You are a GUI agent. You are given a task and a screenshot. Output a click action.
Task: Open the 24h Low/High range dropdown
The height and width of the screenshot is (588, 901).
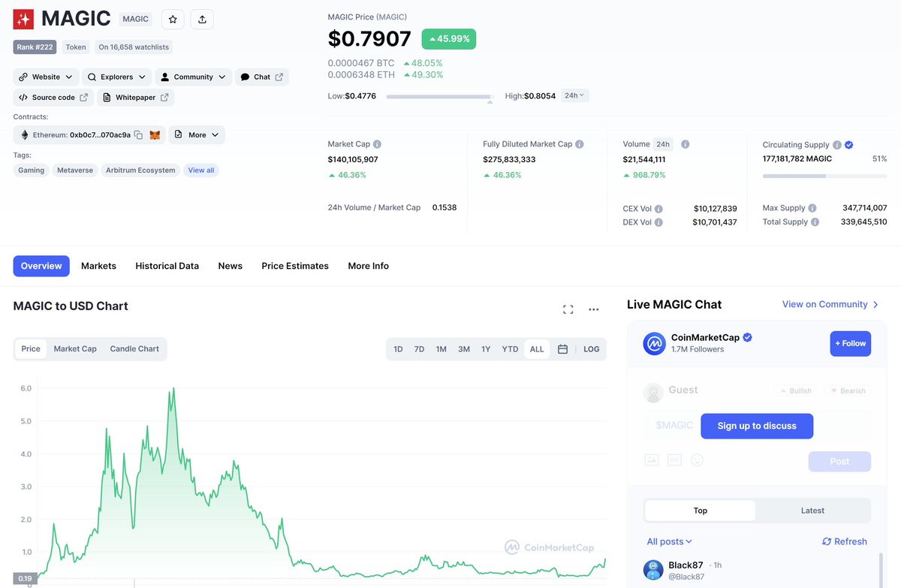575,95
